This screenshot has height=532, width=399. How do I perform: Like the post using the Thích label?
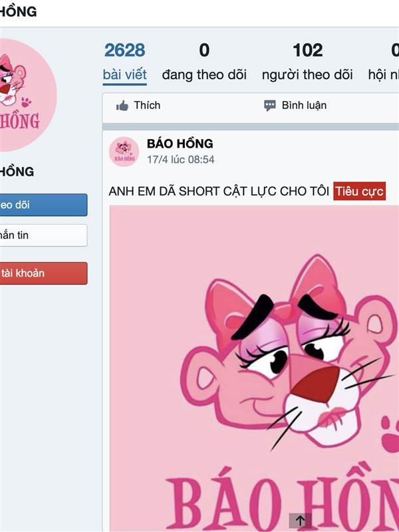point(147,106)
